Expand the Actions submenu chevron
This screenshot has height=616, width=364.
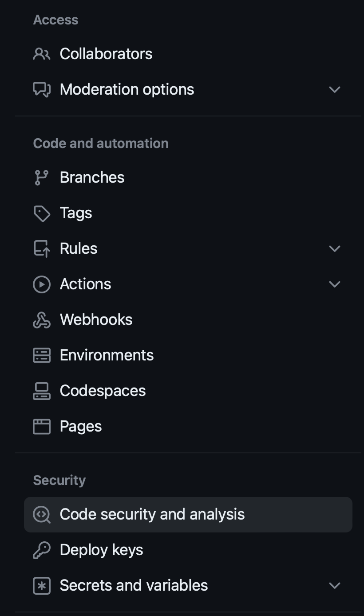[x=335, y=284]
